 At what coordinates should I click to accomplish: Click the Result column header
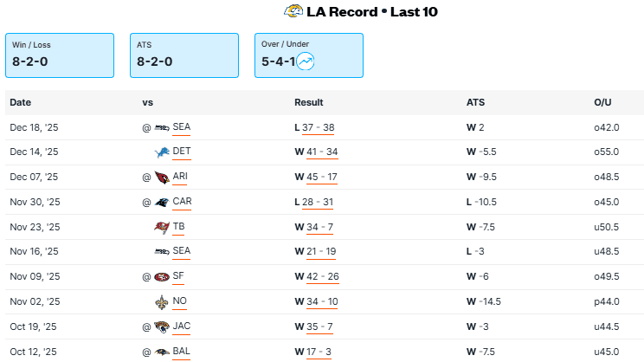point(309,102)
